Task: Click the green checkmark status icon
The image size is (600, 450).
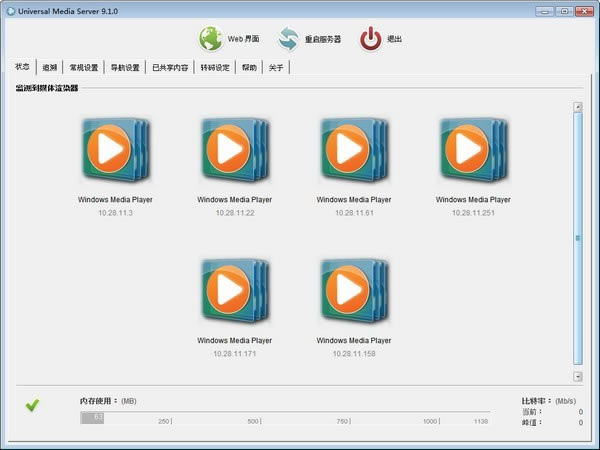Action: coord(32,405)
